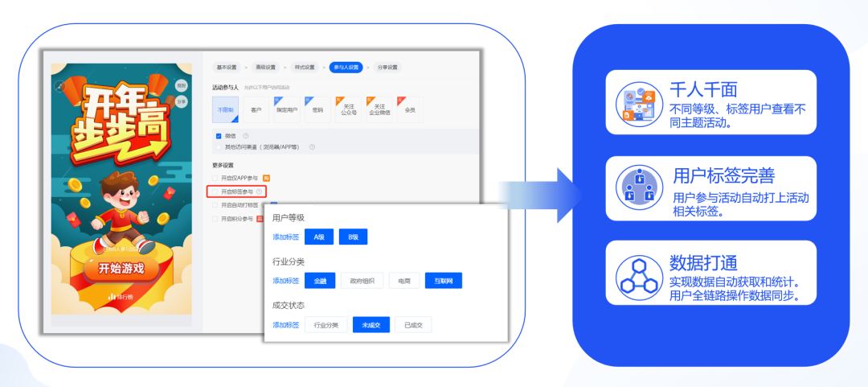Click red badge icon next to 开启积分参与

click(x=259, y=219)
